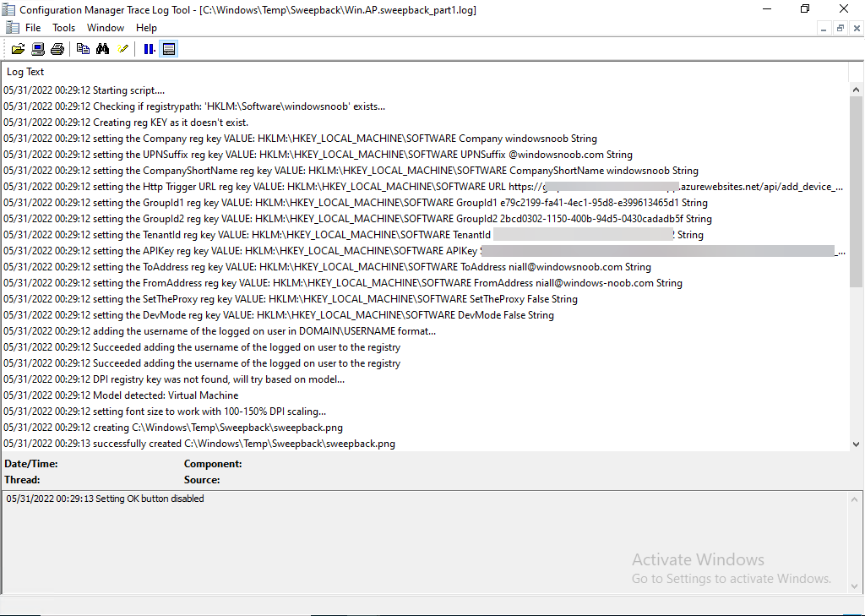
Task: Select the 'DOMAIN\USERNAME format' log line
Action: (x=425, y=330)
